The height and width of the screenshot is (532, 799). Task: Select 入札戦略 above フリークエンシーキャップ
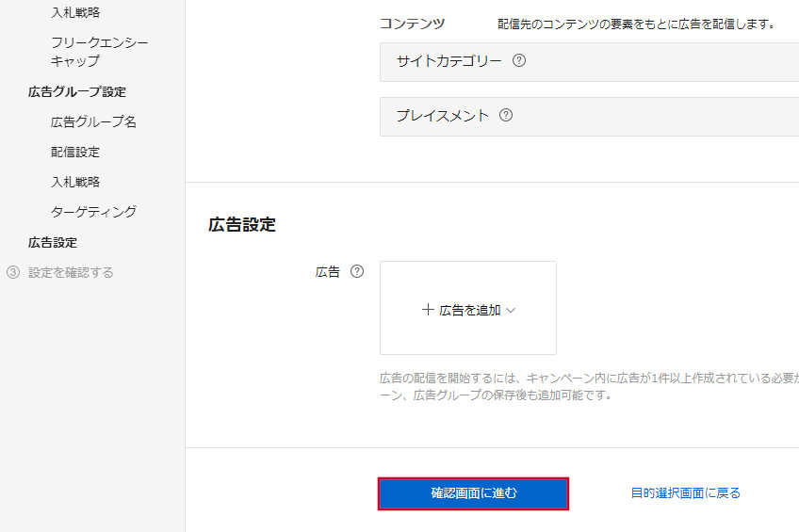(75, 12)
